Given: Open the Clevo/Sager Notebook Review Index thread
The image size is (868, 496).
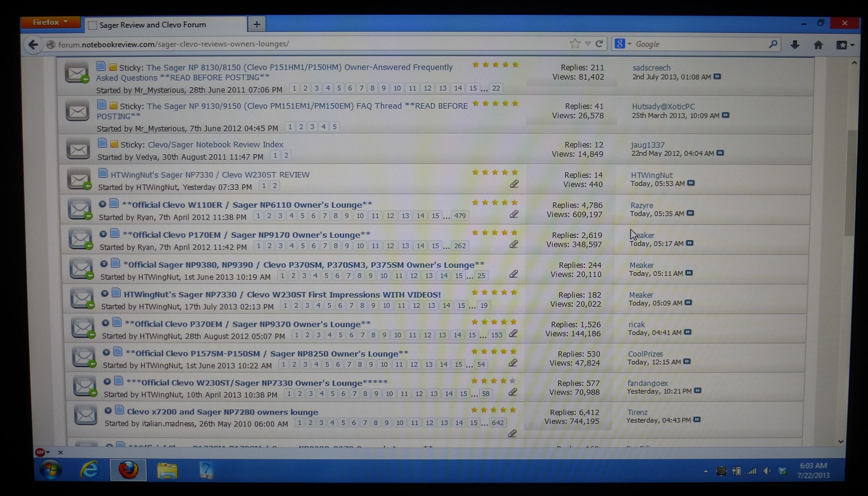Looking at the screenshot, I should click(x=215, y=145).
